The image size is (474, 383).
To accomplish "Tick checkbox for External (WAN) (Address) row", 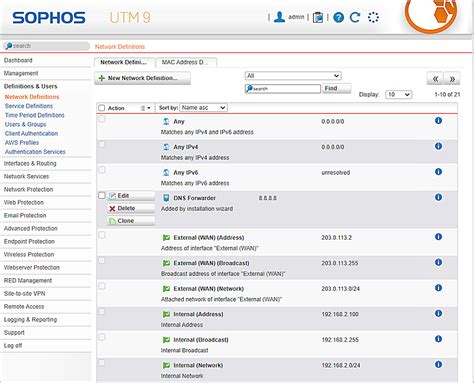I will [102, 235].
